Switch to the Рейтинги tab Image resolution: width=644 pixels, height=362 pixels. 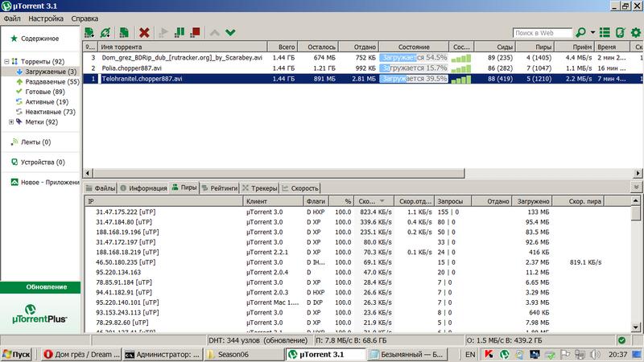click(219, 188)
